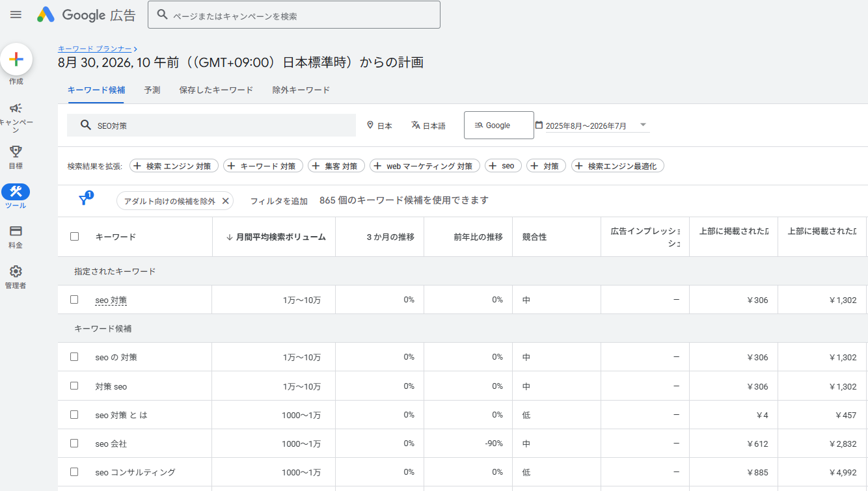Click 広告インプレッション column header

coord(645,237)
